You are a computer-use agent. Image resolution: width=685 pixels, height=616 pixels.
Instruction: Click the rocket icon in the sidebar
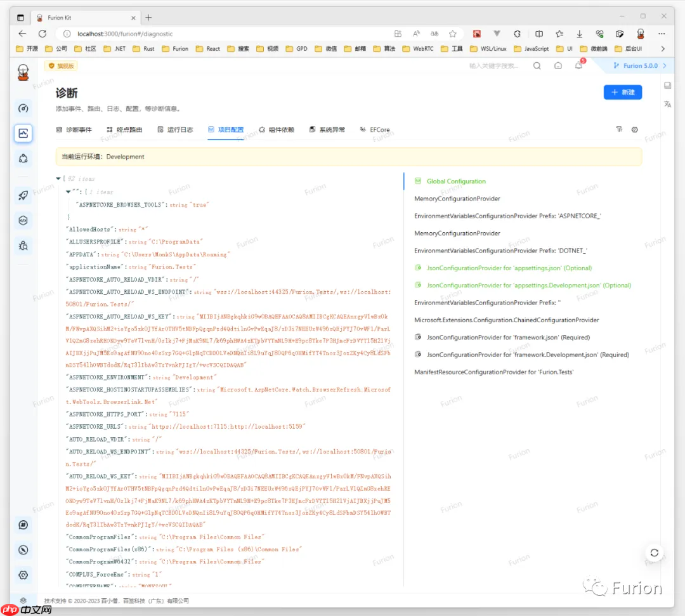(x=23, y=195)
